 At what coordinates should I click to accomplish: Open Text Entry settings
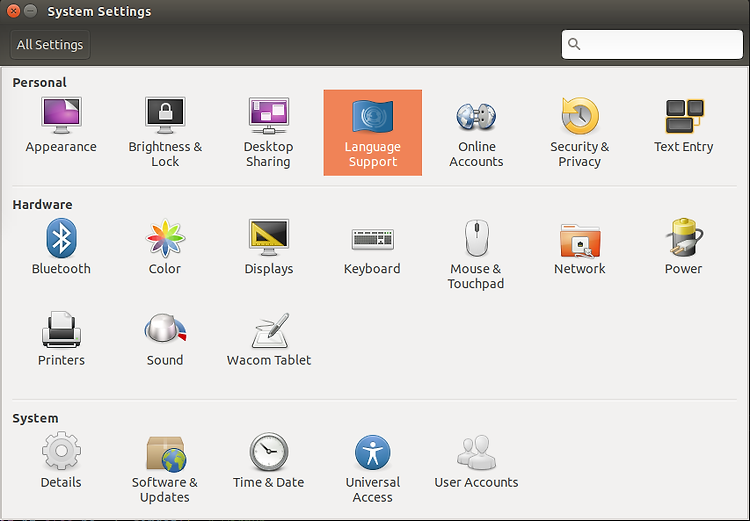click(x=684, y=125)
